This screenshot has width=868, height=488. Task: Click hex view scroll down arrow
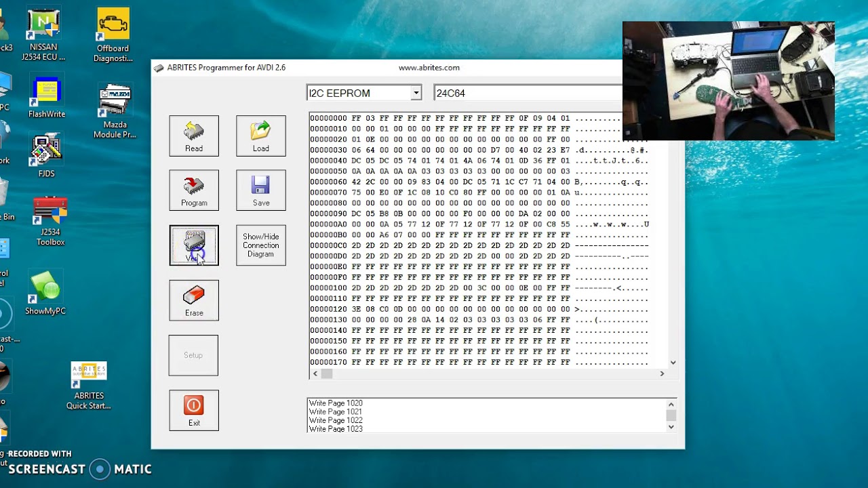[673, 363]
